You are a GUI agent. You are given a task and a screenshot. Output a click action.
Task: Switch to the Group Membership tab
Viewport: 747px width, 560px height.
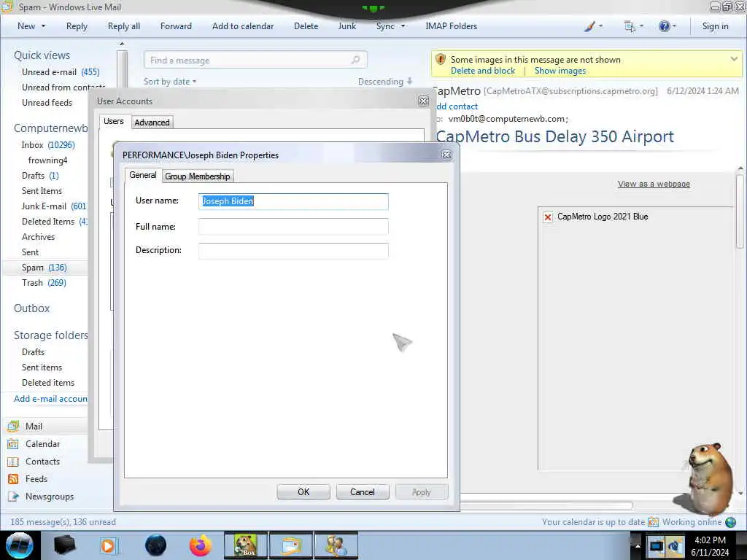(197, 176)
